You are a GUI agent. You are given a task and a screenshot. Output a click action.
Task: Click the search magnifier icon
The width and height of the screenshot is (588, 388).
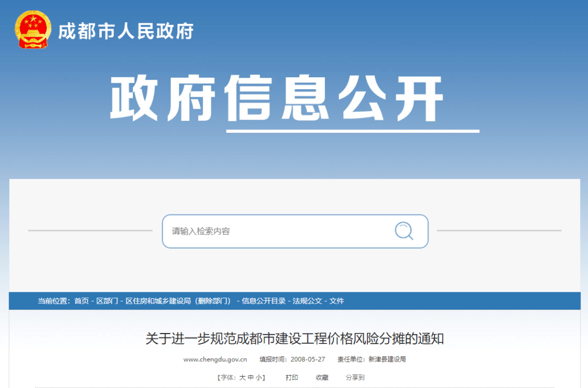[x=404, y=231]
